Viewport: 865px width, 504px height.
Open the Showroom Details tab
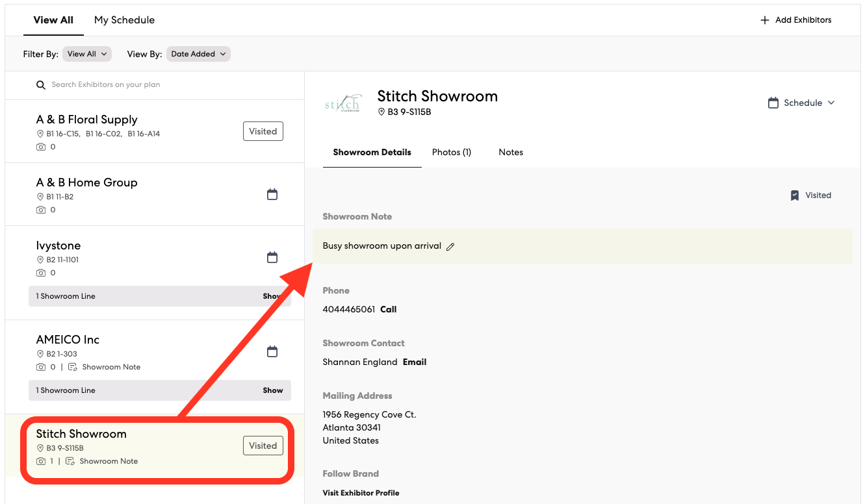(372, 152)
